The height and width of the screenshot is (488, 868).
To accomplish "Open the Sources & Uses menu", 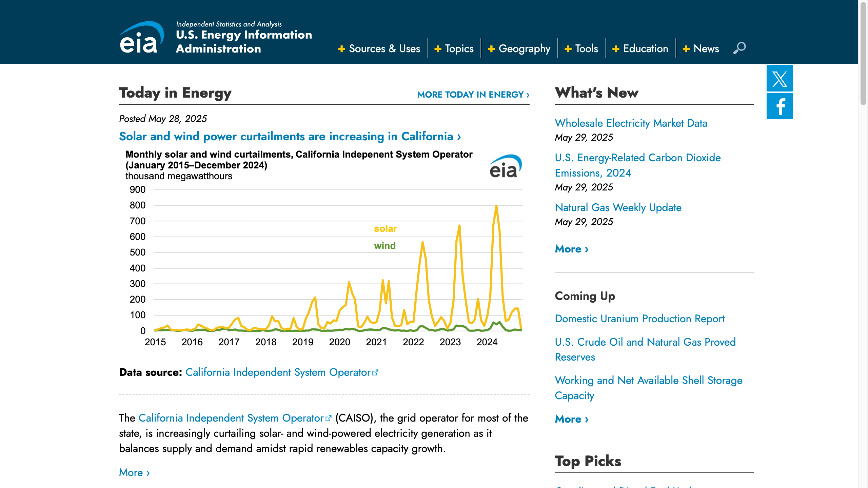I will click(384, 49).
